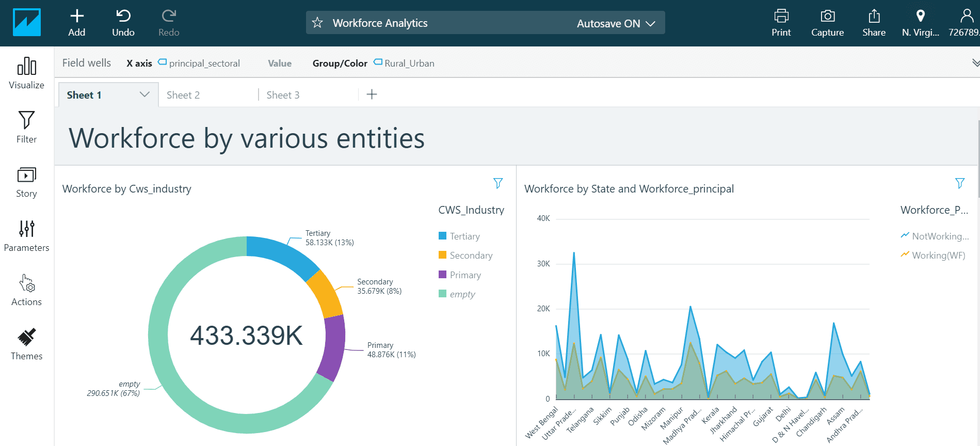Open the Actions pane
Viewport: 980px width, 446px height.
27,291
